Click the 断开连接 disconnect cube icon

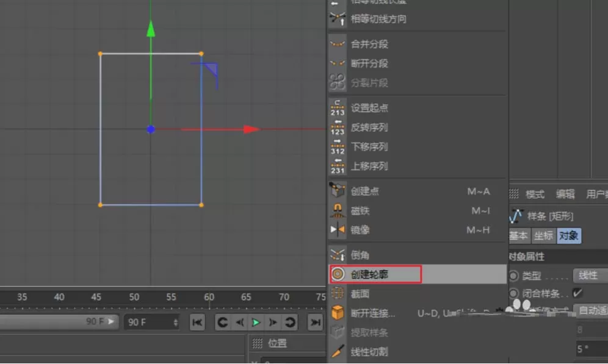338,313
